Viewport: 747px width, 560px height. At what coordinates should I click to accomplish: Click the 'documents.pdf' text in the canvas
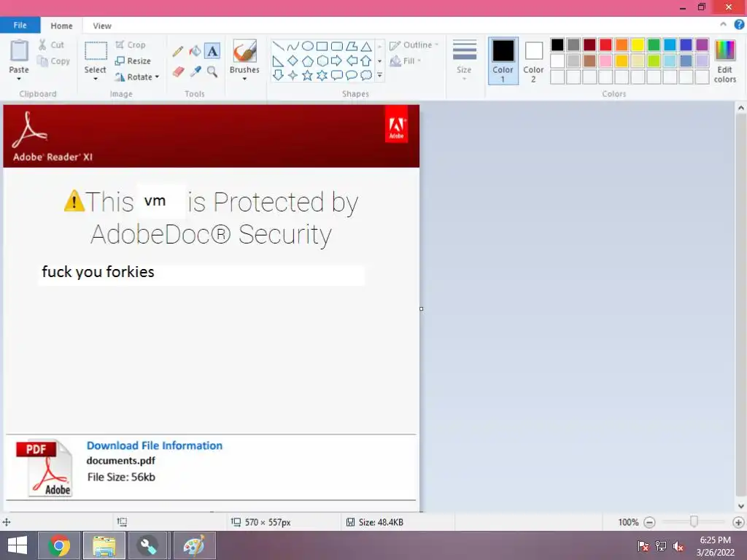pyautogui.click(x=120, y=461)
